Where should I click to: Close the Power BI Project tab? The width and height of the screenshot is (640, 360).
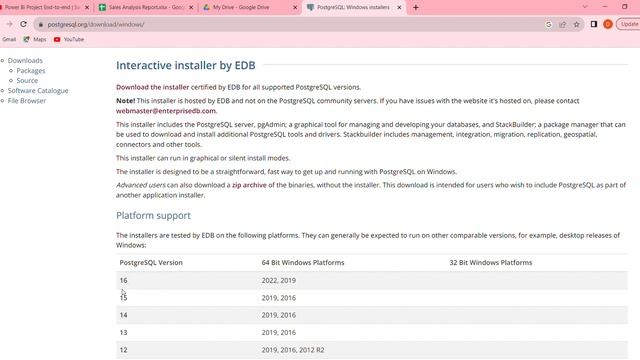coord(87,7)
